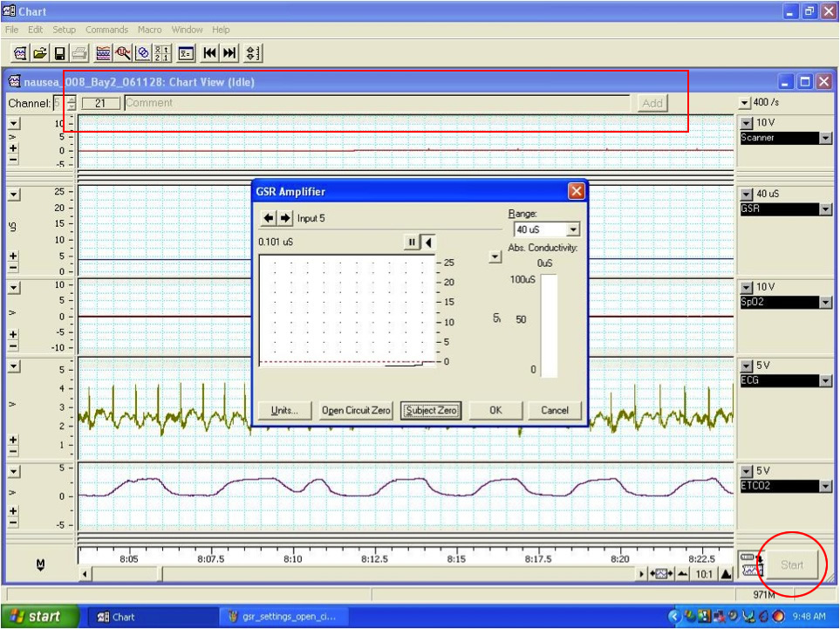This screenshot has width=840, height=629.
Task: Open the File menu
Action: click(12, 30)
